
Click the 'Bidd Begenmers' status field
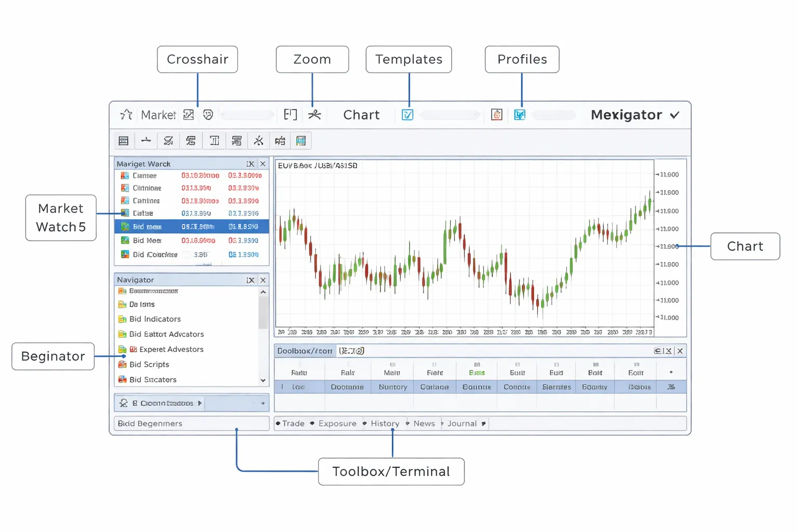192,423
